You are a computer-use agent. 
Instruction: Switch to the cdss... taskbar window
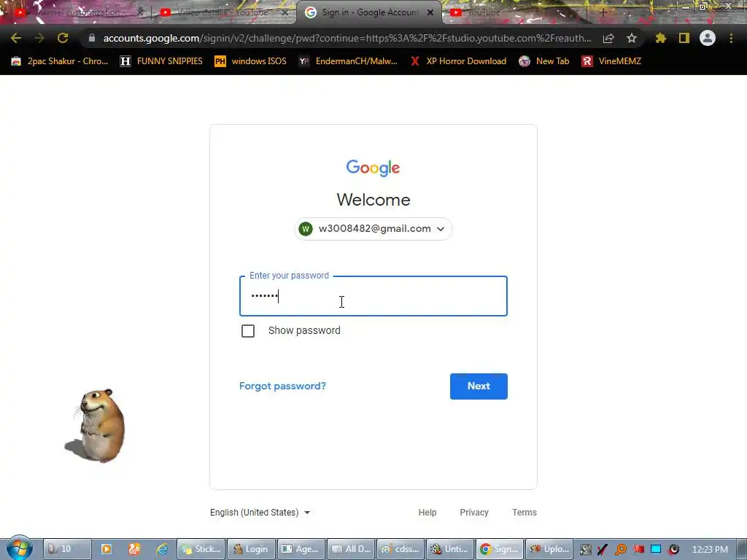[x=400, y=549]
